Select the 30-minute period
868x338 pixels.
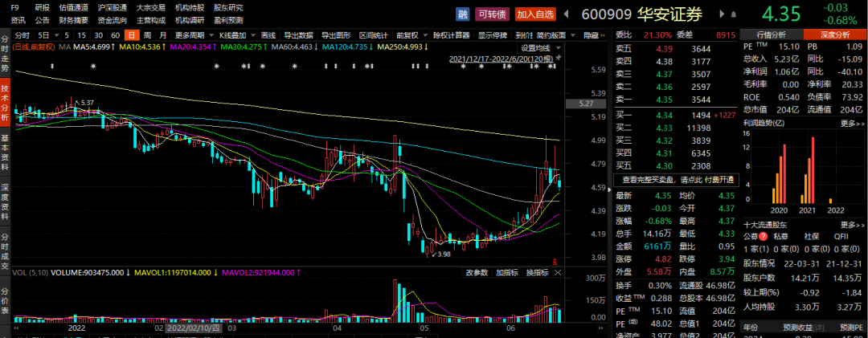(x=99, y=35)
